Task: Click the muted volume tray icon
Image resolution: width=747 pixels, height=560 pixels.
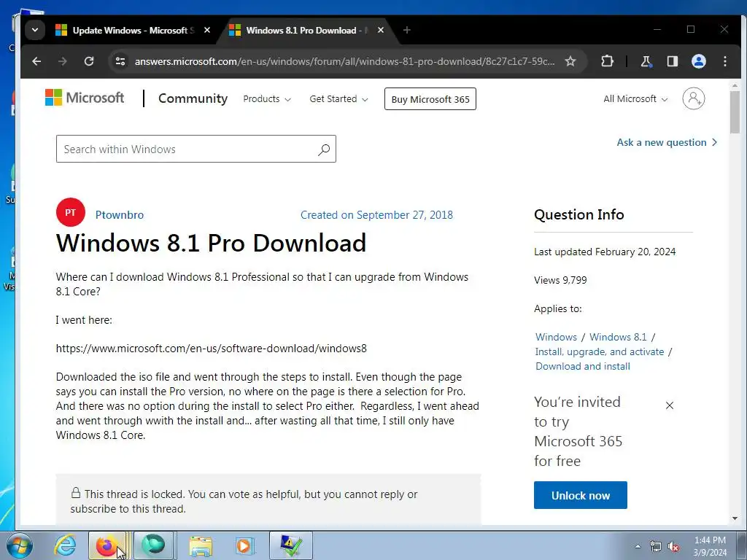Action: pyautogui.click(x=673, y=546)
